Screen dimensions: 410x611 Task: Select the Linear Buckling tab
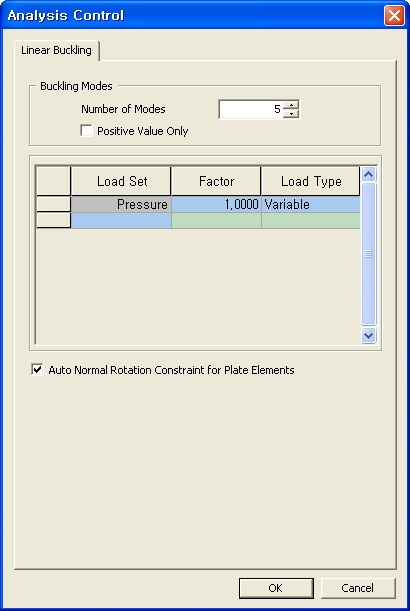coord(56,50)
